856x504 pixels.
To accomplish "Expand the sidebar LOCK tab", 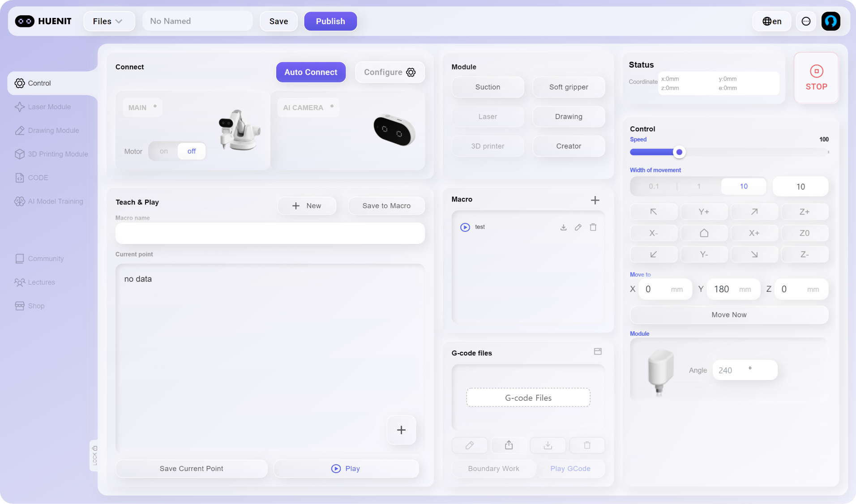I will (x=94, y=455).
